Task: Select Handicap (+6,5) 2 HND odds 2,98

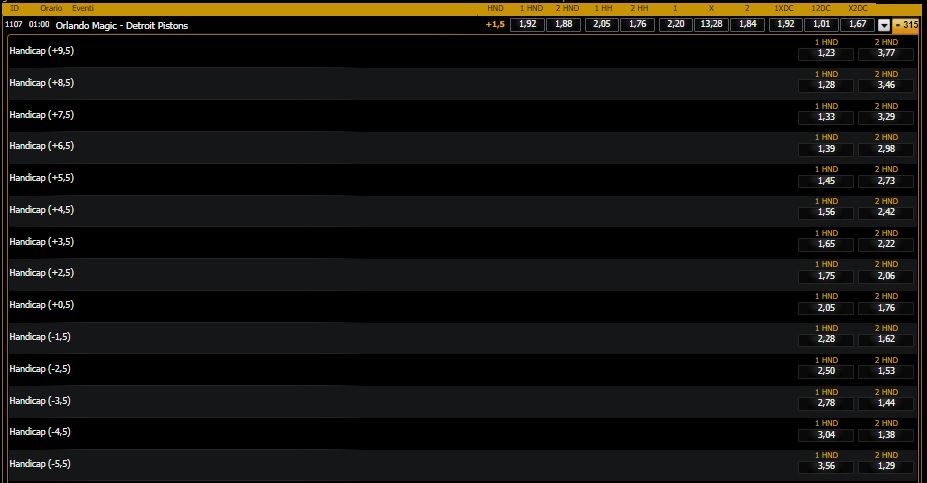Action: [886, 148]
